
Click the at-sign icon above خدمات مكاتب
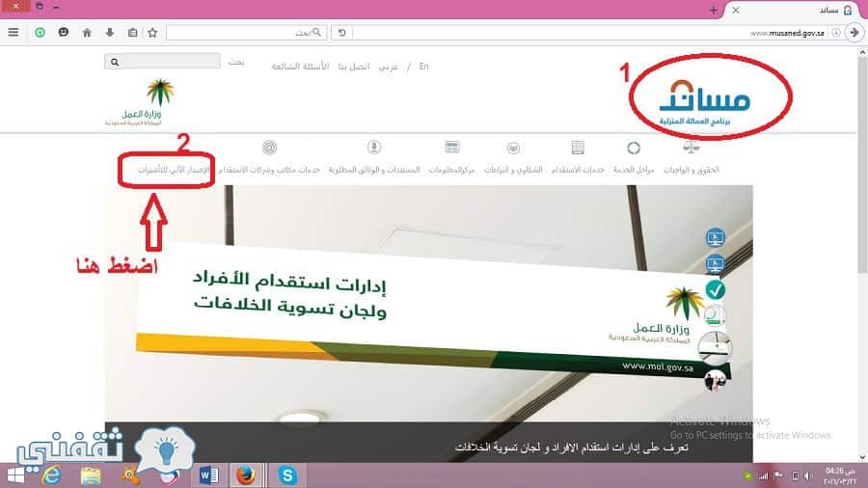coord(269,148)
